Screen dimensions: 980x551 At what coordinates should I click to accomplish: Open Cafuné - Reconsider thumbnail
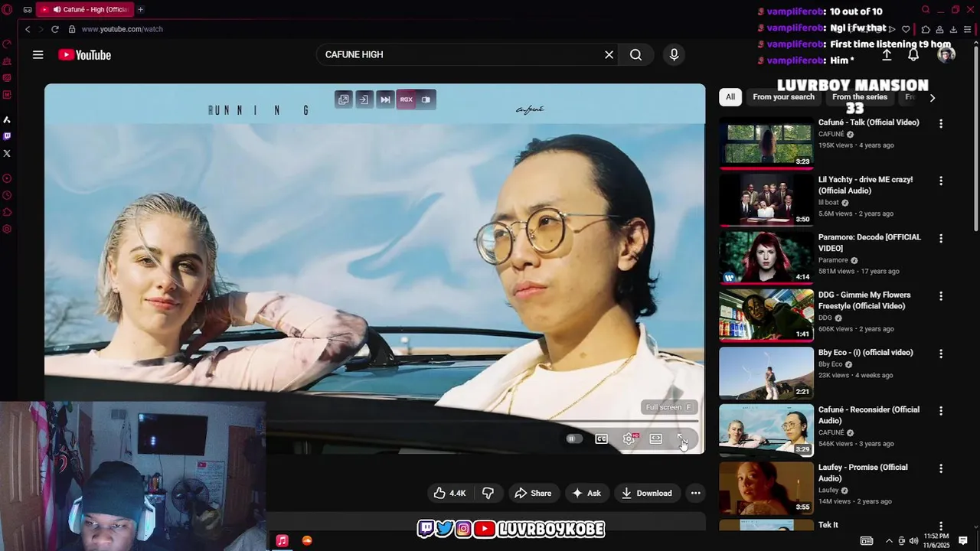766,430
